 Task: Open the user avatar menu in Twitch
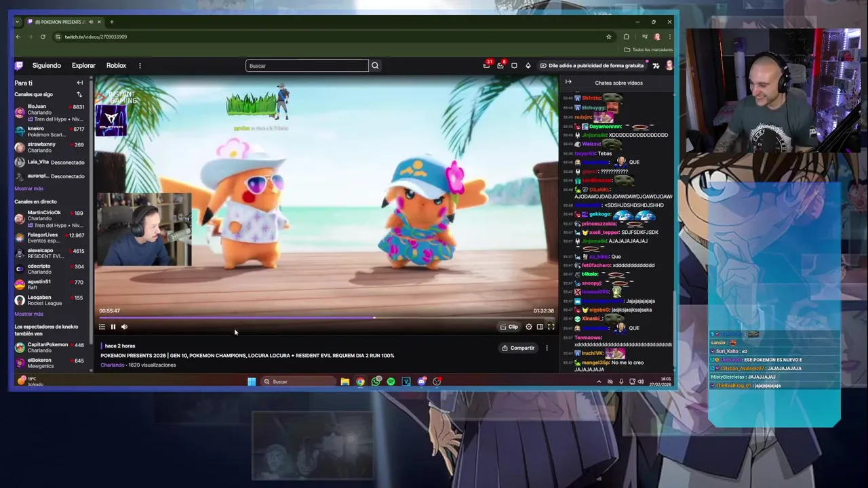click(669, 66)
